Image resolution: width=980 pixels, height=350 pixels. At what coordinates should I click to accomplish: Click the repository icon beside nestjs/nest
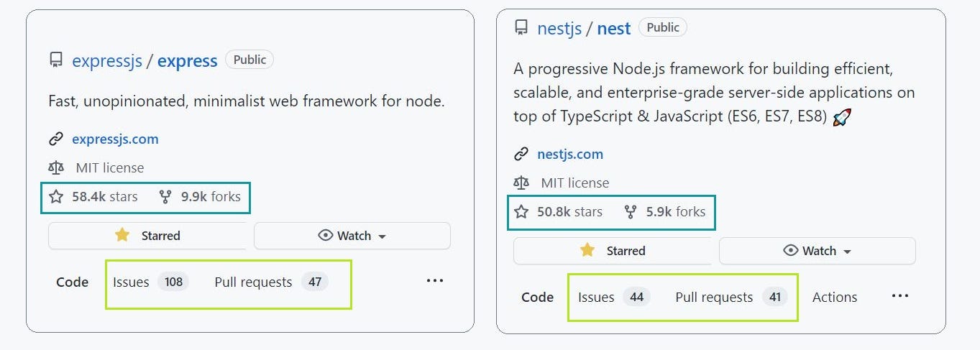coord(521,28)
